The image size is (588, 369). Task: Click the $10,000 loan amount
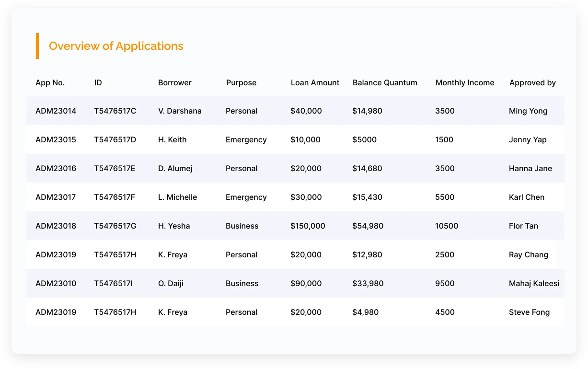pos(305,139)
